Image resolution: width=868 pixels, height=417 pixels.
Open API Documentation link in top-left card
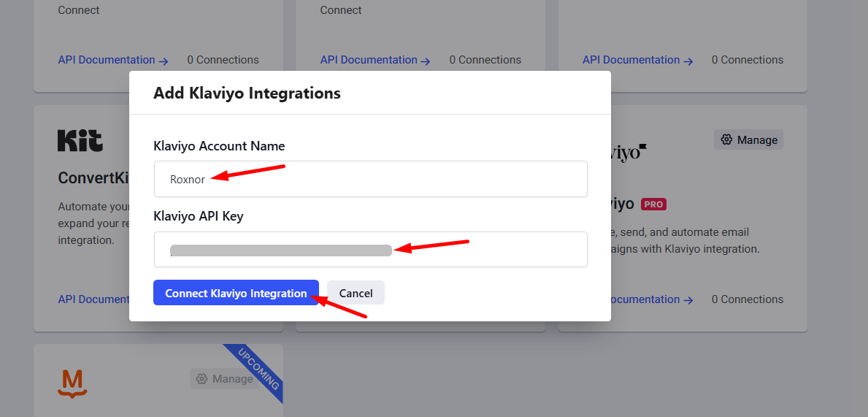[x=113, y=60]
